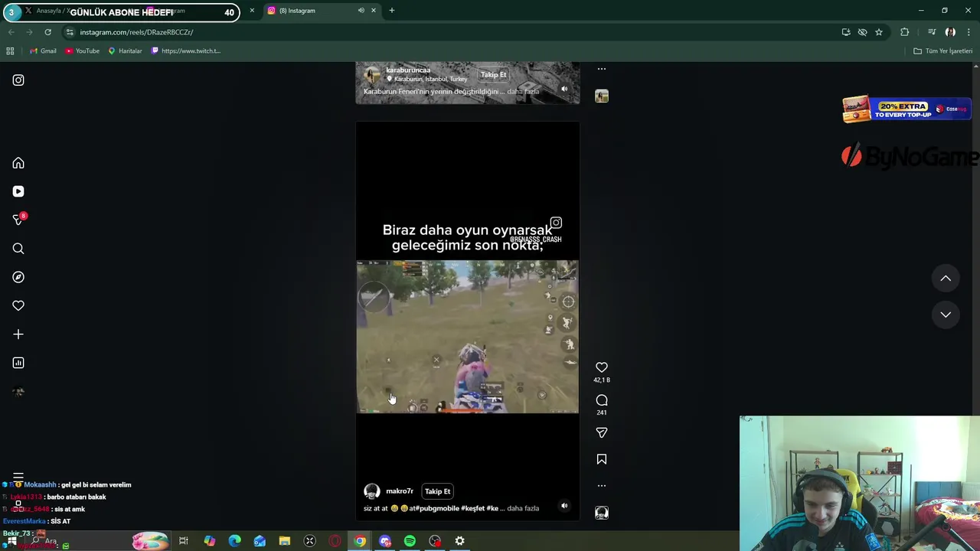Follow makro7r with Takip Et button
Viewport: 980px width, 551px height.
tap(438, 491)
